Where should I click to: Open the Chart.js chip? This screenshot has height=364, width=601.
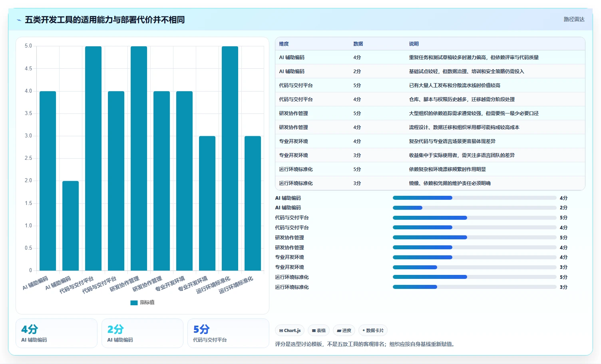tap(290, 330)
